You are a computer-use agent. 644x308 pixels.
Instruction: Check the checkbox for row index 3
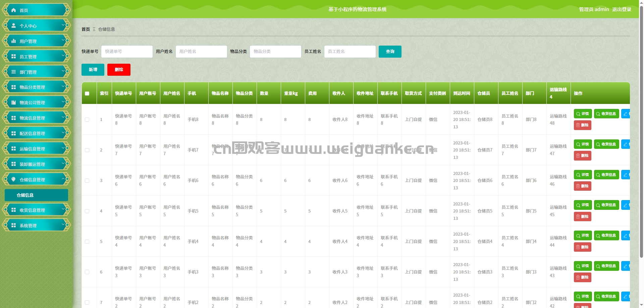[87, 181]
